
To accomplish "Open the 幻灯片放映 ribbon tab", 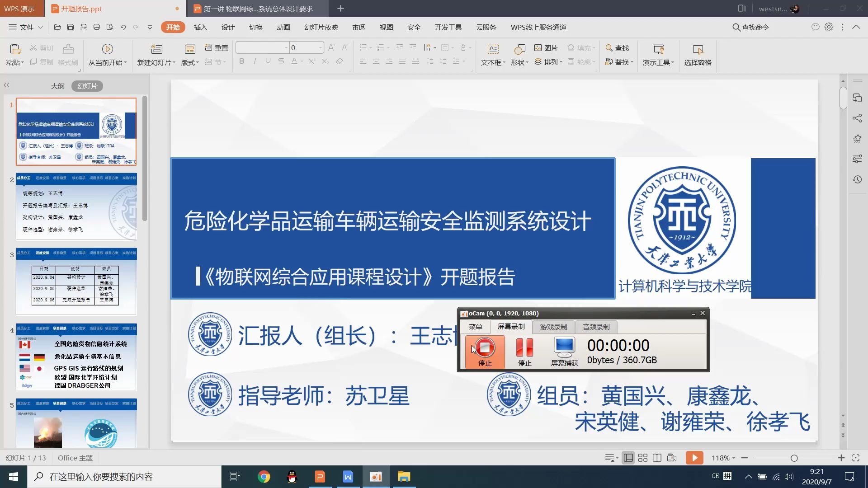I will pyautogui.click(x=321, y=27).
